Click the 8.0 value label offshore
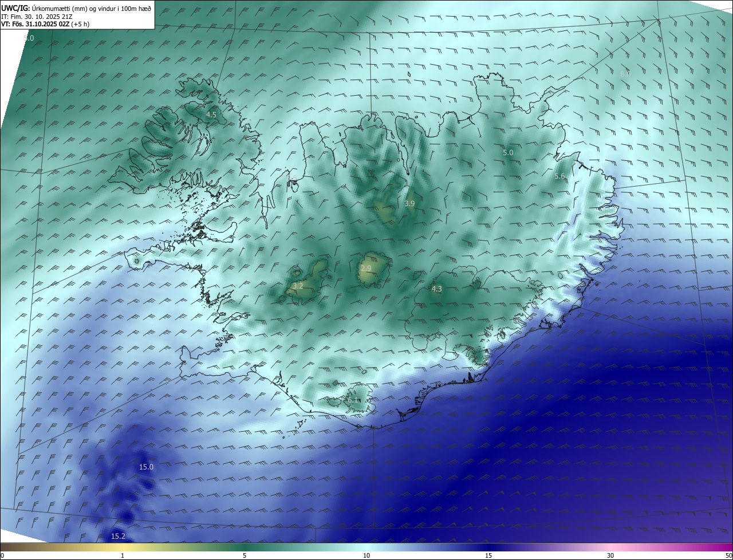The width and height of the screenshot is (733, 560). [625, 74]
